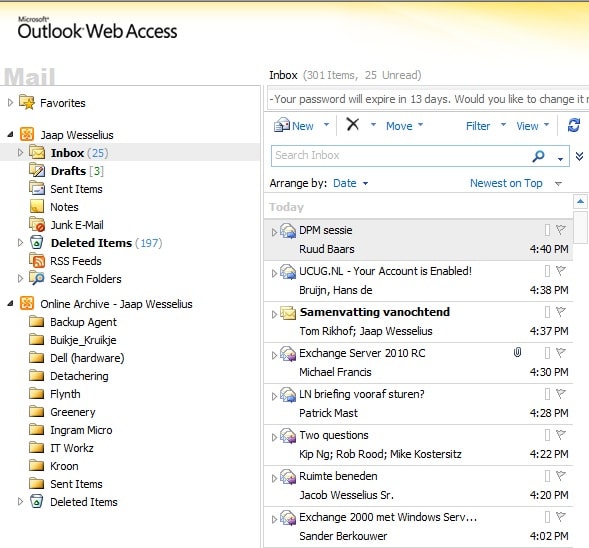Click the refresh icon in toolbar

pos(574,125)
